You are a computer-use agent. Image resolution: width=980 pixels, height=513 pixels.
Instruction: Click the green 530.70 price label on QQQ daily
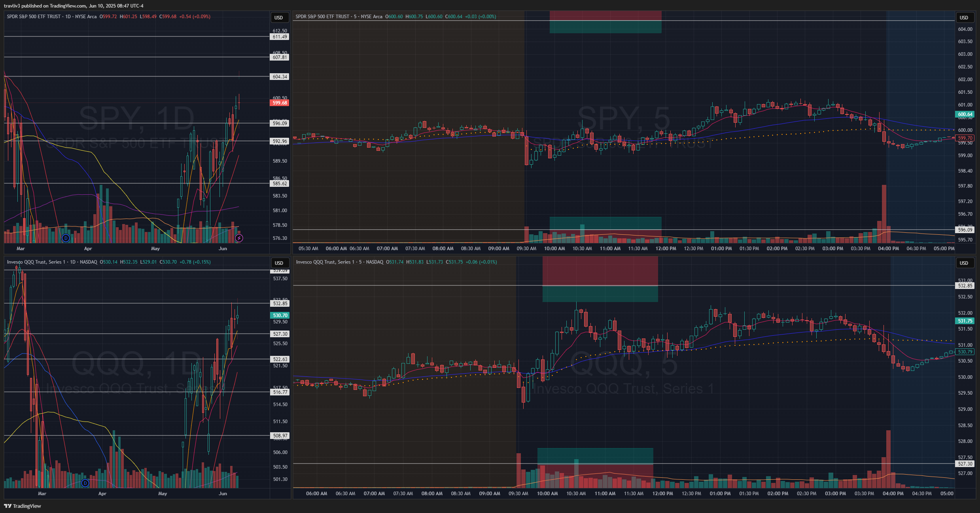click(x=280, y=315)
